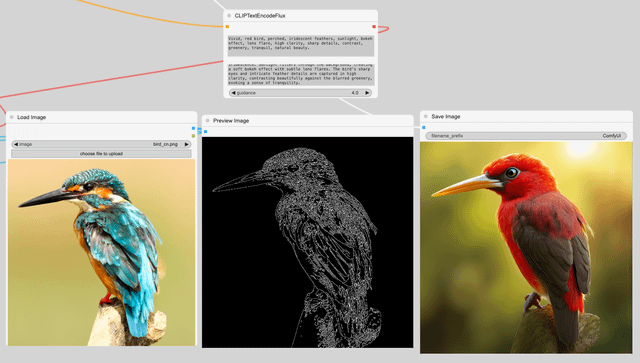Click the orange clip input port on CLIPTextEncodeFlux
Image resolution: width=640 pixels, height=363 pixels.
pyautogui.click(x=227, y=27)
